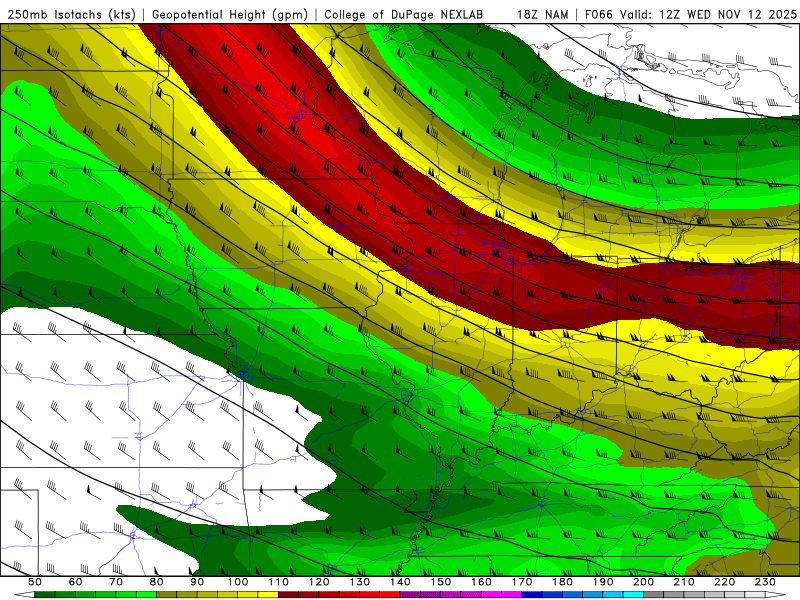Image resolution: width=800 pixels, height=600 pixels.
Task: Click the 180 label on the color scale
Action: pyautogui.click(x=562, y=582)
